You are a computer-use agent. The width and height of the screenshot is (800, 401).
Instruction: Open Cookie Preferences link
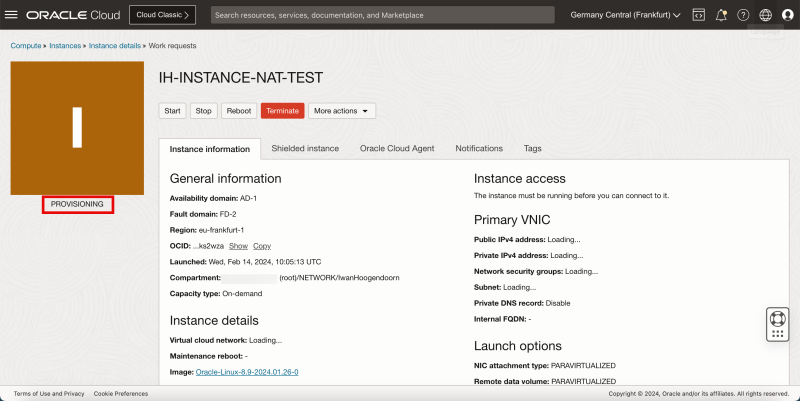tap(121, 393)
